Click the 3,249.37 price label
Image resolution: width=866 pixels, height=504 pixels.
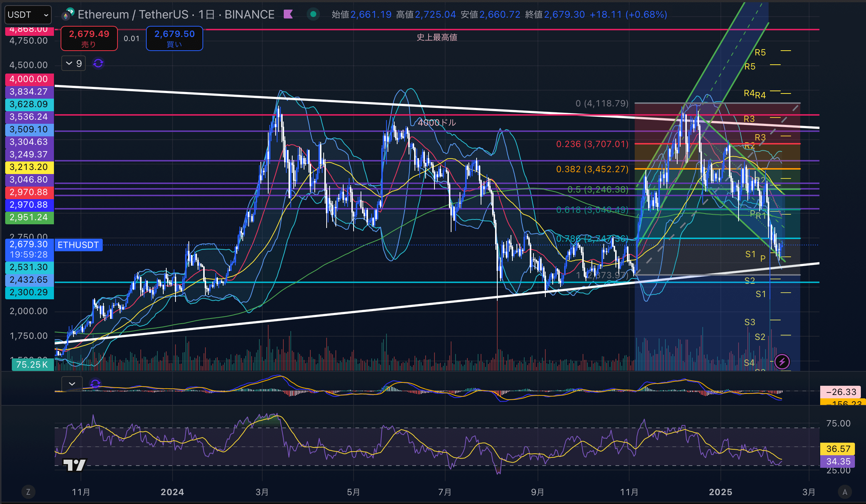29,154
